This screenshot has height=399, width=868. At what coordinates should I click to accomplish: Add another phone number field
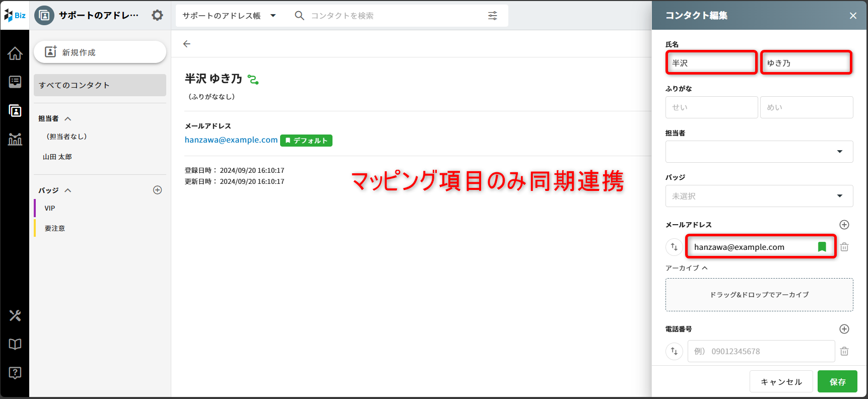click(844, 329)
